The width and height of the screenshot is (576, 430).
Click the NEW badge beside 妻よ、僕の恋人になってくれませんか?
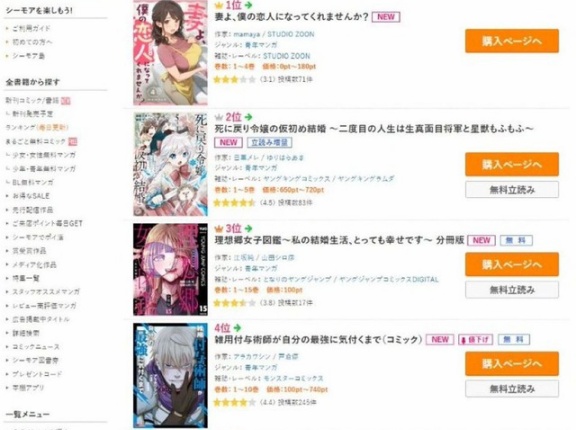tap(386, 17)
